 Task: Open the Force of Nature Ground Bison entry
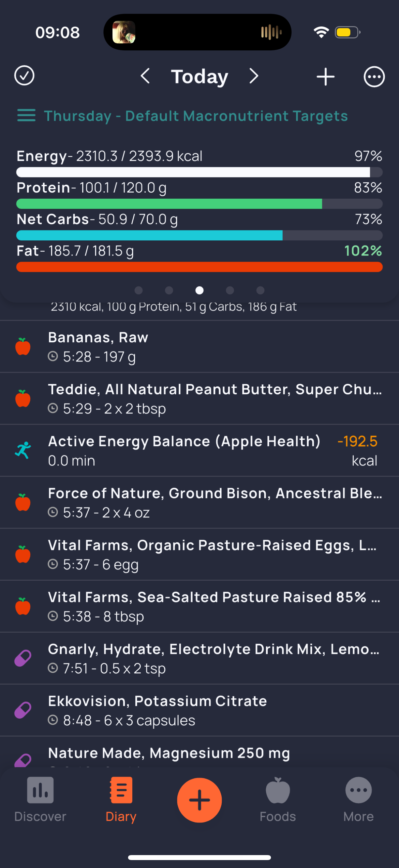199,503
